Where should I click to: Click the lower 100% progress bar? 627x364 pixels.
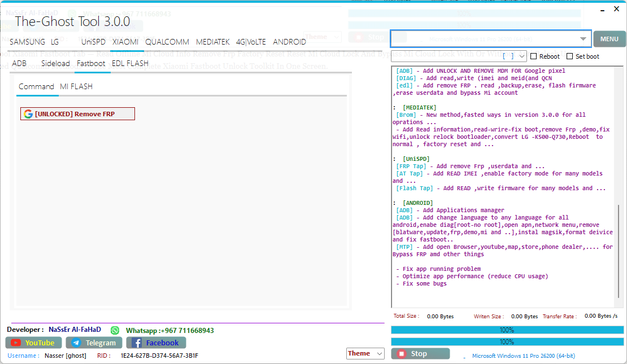507,341
